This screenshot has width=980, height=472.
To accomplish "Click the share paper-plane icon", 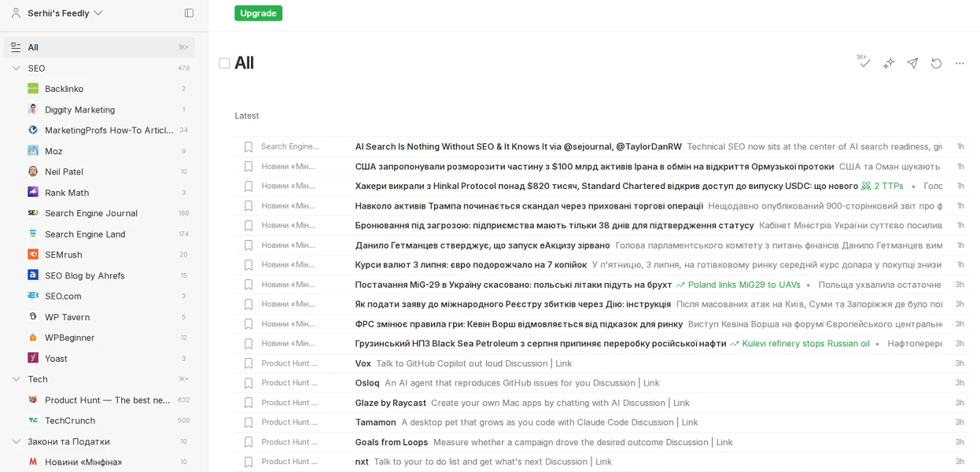I will 912,63.
